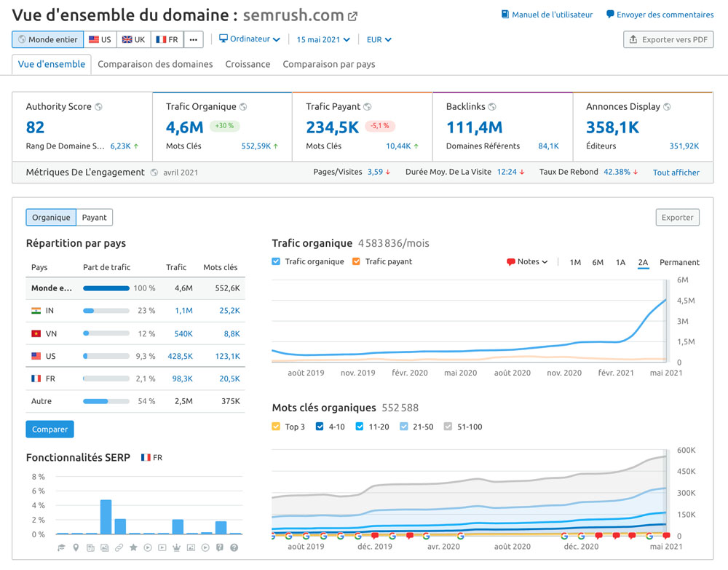Screen dimensions: 728x570
Task: Open the Ordinateur device dropdown
Action: pos(250,39)
